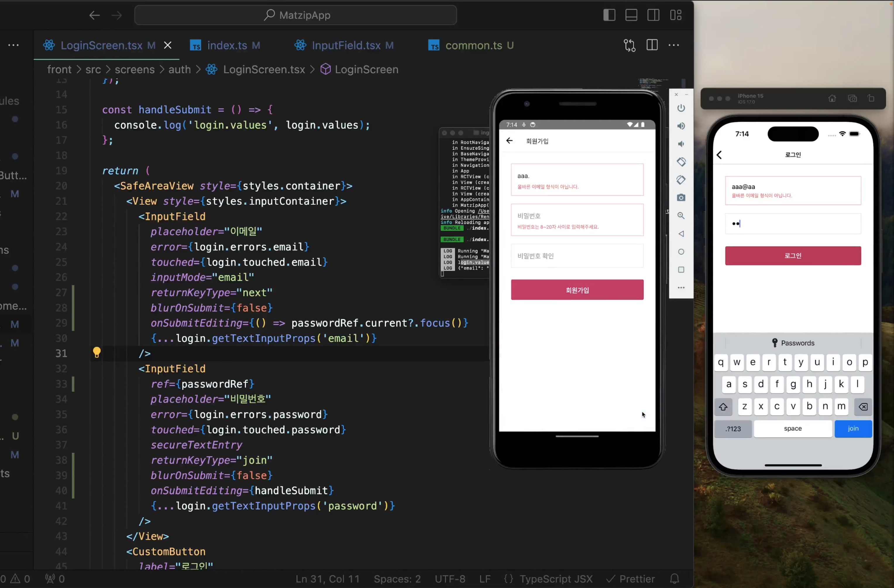Tap the blue join key on iOS keyboard
Screen dimensions: 894x588
click(853, 429)
